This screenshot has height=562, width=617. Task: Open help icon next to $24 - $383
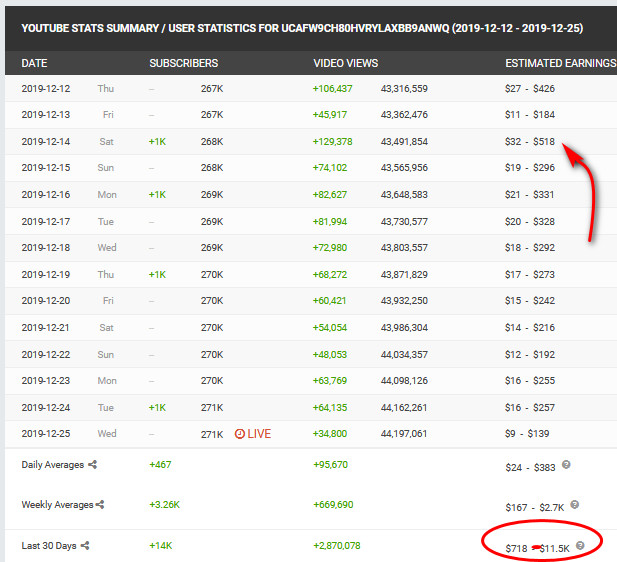coord(567,465)
